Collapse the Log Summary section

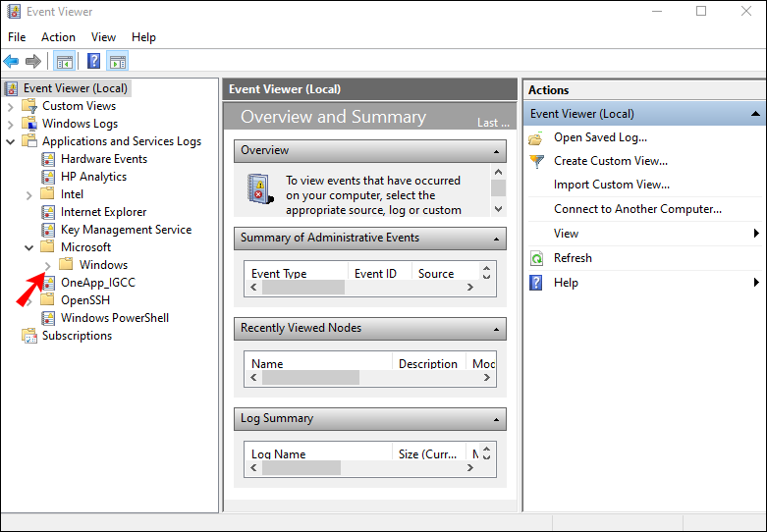(x=498, y=419)
